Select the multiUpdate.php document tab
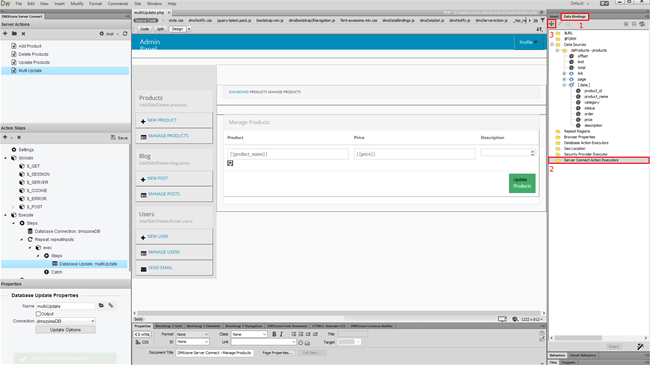 click(x=149, y=13)
